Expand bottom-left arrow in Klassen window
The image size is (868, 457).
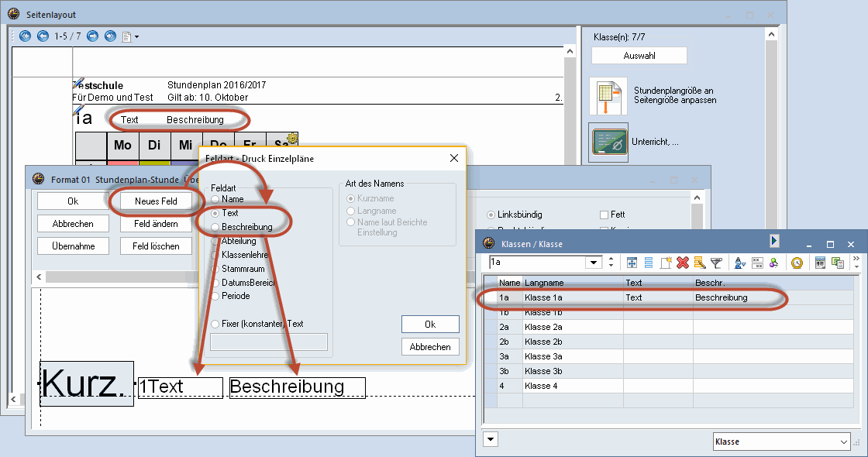click(491, 440)
